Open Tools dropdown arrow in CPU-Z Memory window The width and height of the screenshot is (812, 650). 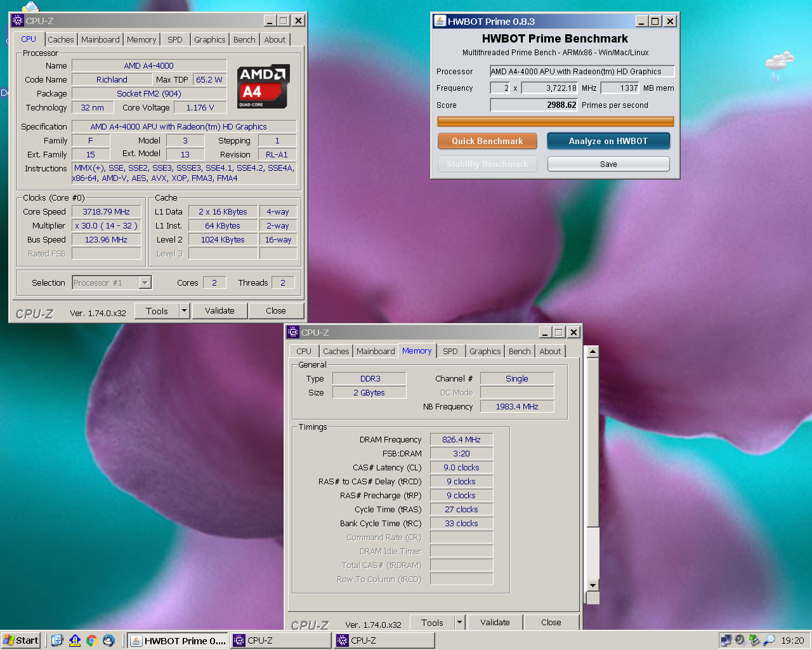(459, 622)
